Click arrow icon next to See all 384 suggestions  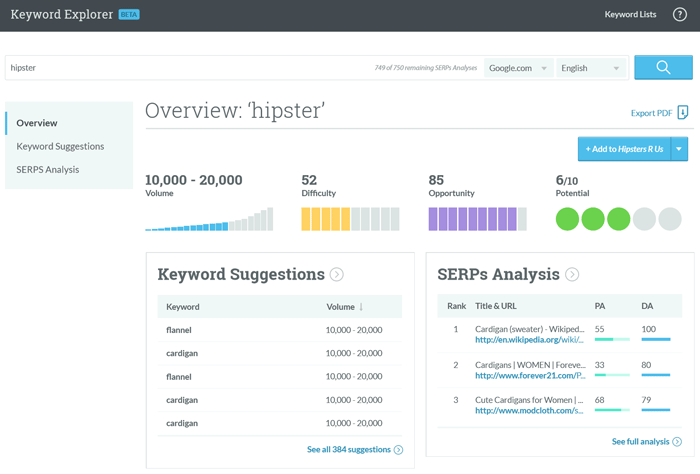[399, 450]
